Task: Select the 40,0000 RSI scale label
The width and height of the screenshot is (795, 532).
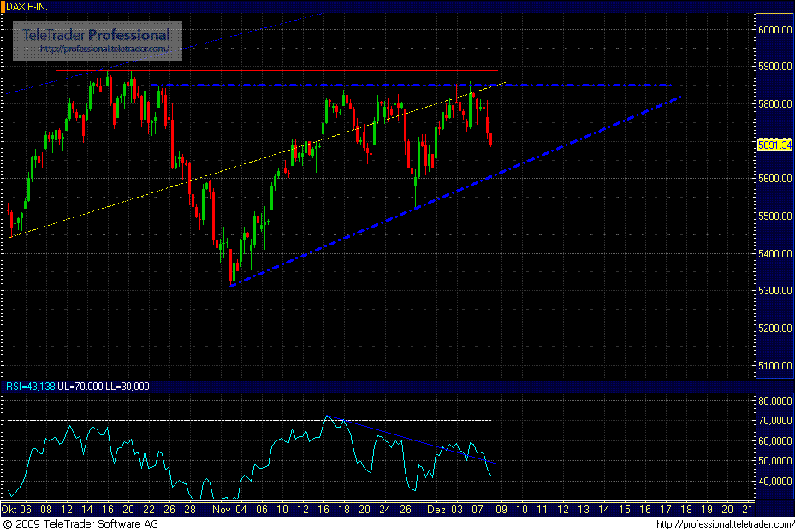Action: tap(774, 482)
